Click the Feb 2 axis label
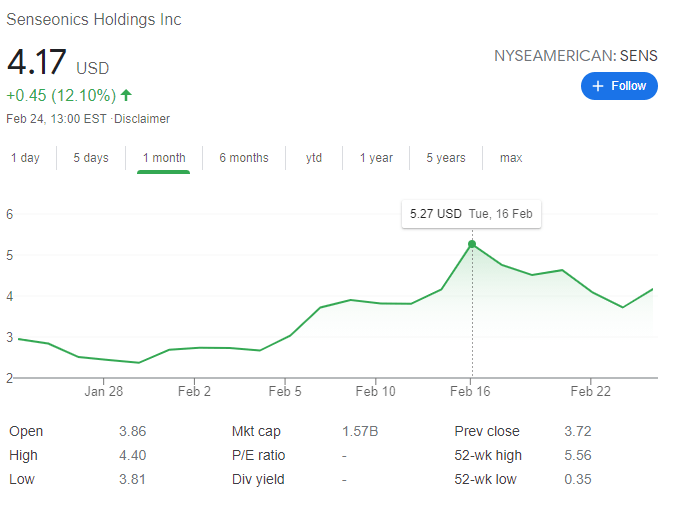Image resolution: width=675 pixels, height=509 pixels. pyautogui.click(x=194, y=391)
